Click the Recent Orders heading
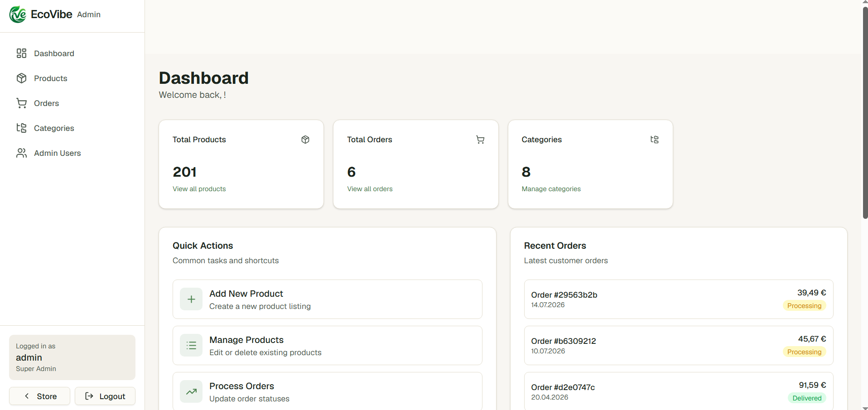Viewport: 868px width, 410px height. (x=555, y=246)
